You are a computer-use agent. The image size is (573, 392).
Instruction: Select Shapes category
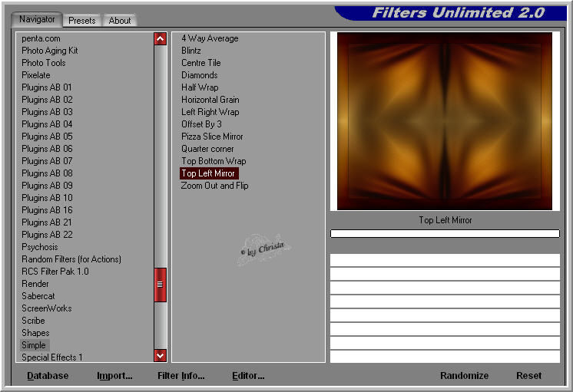pos(35,333)
